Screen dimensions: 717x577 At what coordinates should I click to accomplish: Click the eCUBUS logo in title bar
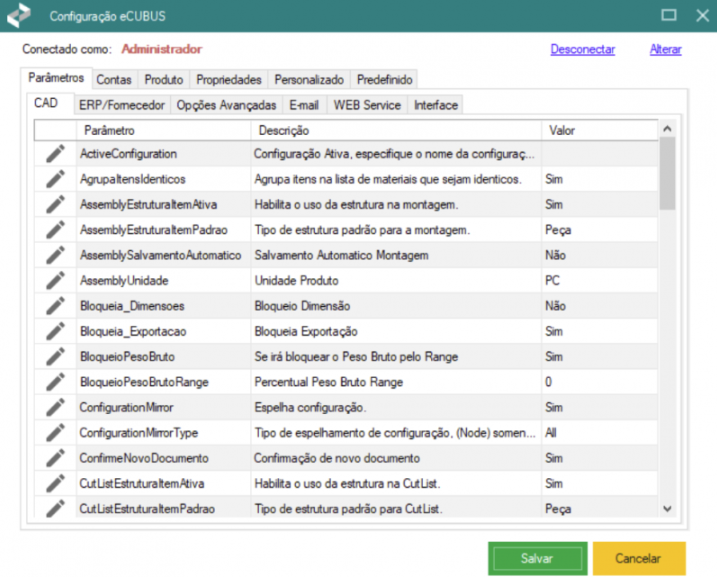pyautogui.click(x=19, y=16)
